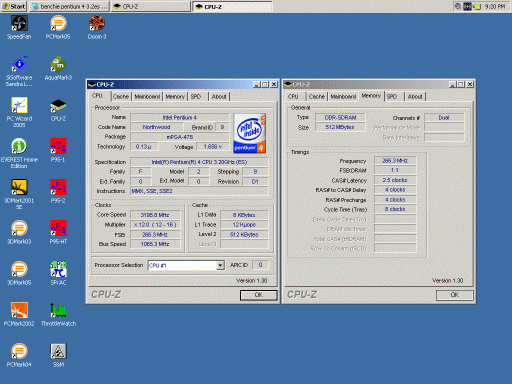Select the Intel Pentium 4 Name field

(180, 117)
